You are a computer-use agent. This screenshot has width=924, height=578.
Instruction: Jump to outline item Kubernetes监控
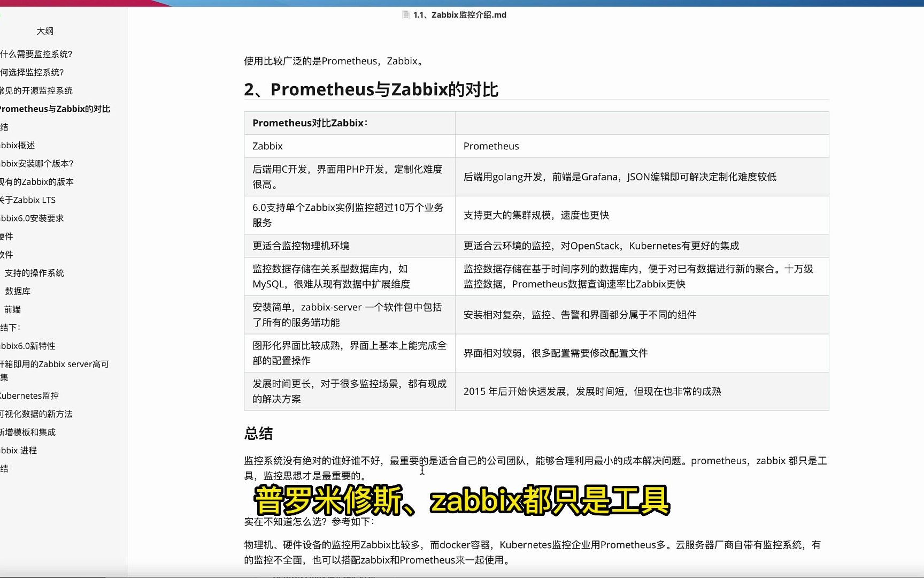pos(29,396)
